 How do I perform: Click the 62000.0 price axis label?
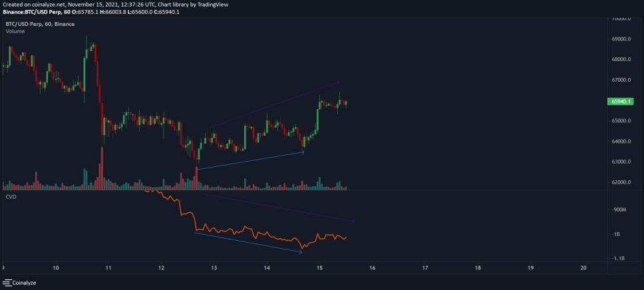point(621,182)
